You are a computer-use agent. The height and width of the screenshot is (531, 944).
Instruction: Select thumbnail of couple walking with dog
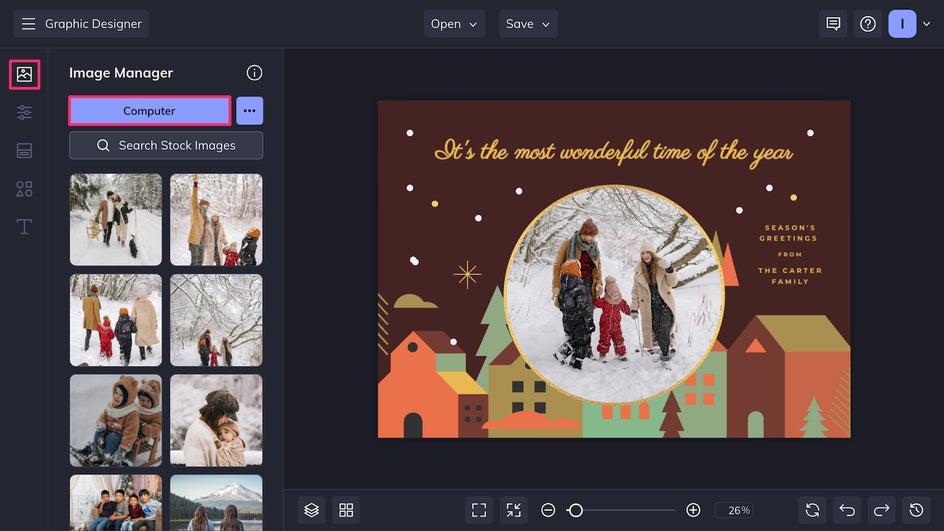pos(116,220)
